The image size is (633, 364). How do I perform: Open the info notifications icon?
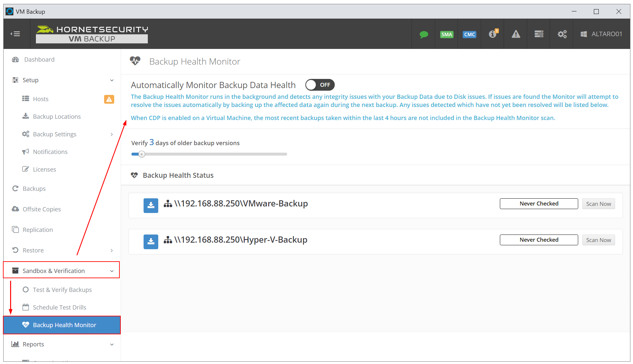493,34
